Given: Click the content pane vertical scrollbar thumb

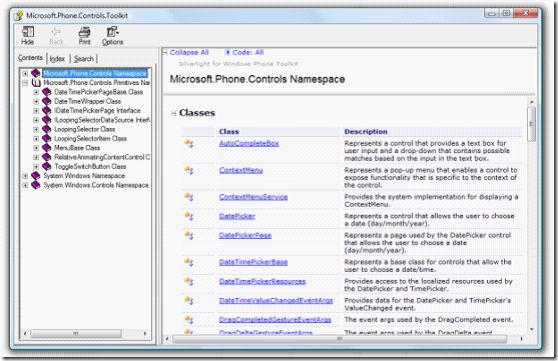Looking at the screenshot, I should (x=531, y=124).
